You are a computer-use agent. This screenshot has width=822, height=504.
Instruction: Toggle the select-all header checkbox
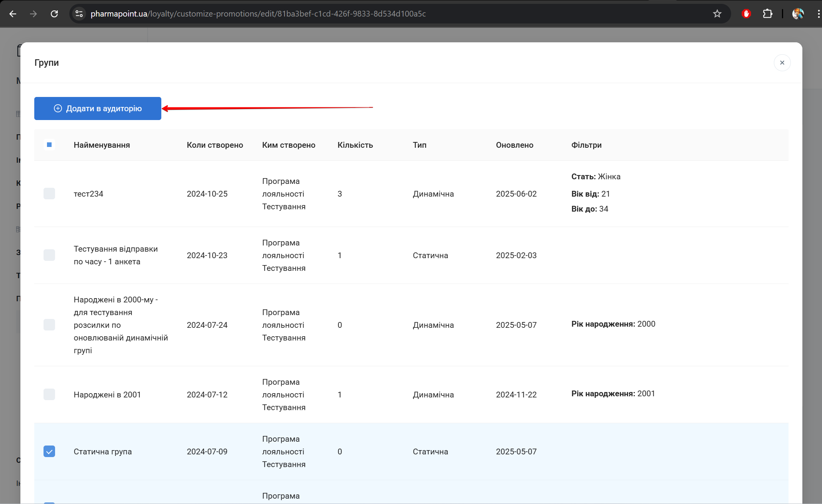point(49,145)
